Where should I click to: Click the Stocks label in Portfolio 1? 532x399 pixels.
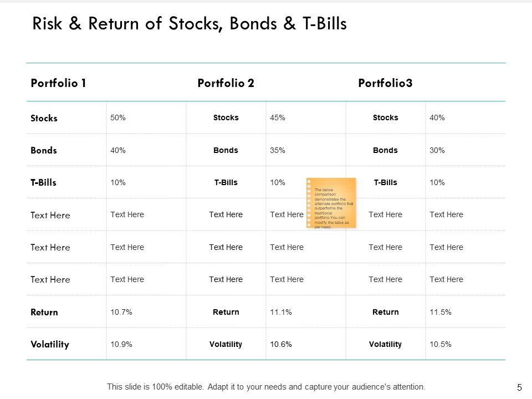click(x=44, y=118)
